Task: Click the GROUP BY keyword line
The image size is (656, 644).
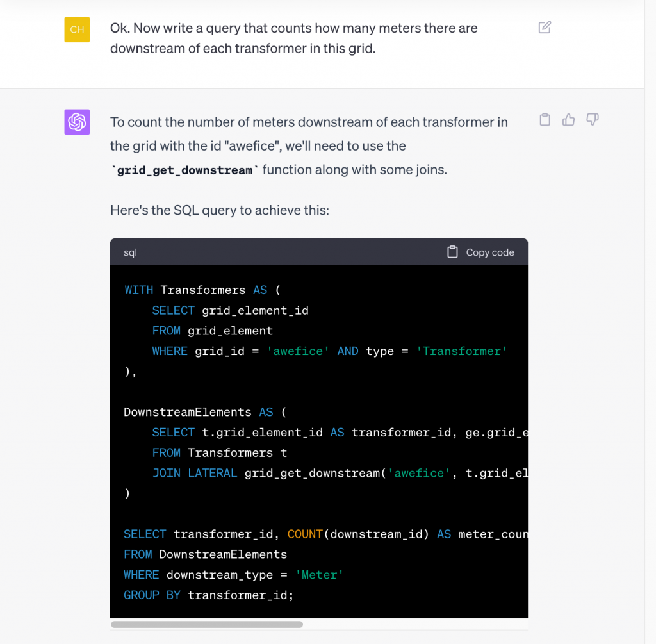Action: click(x=152, y=595)
